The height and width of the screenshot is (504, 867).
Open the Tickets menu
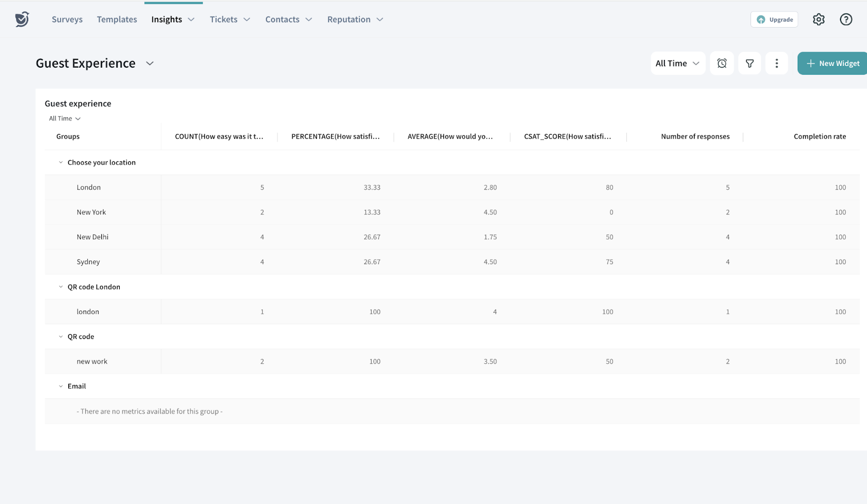click(230, 19)
